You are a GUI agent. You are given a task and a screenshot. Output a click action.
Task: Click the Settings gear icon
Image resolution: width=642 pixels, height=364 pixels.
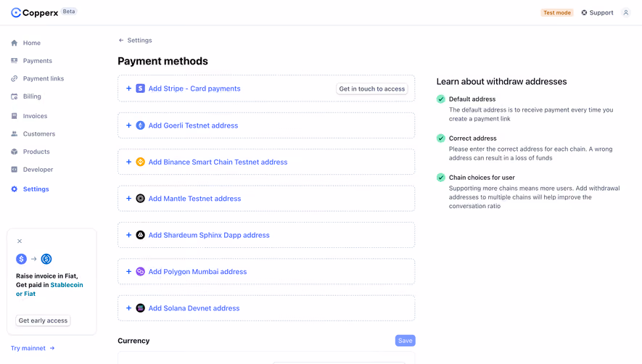[15, 189]
